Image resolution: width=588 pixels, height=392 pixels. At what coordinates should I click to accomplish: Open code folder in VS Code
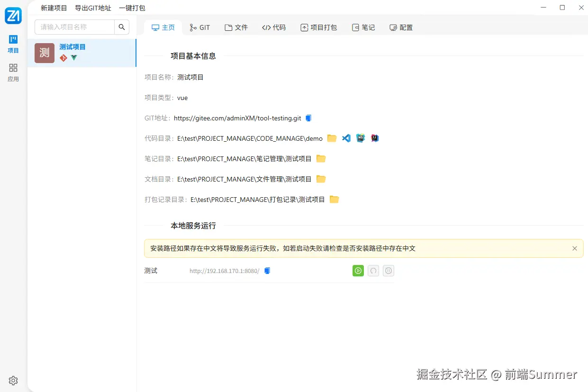(x=346, y=138)
